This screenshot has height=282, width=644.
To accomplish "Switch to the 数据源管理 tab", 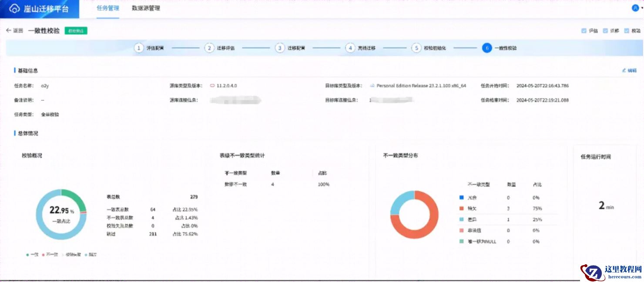I will tap(146, 8).
